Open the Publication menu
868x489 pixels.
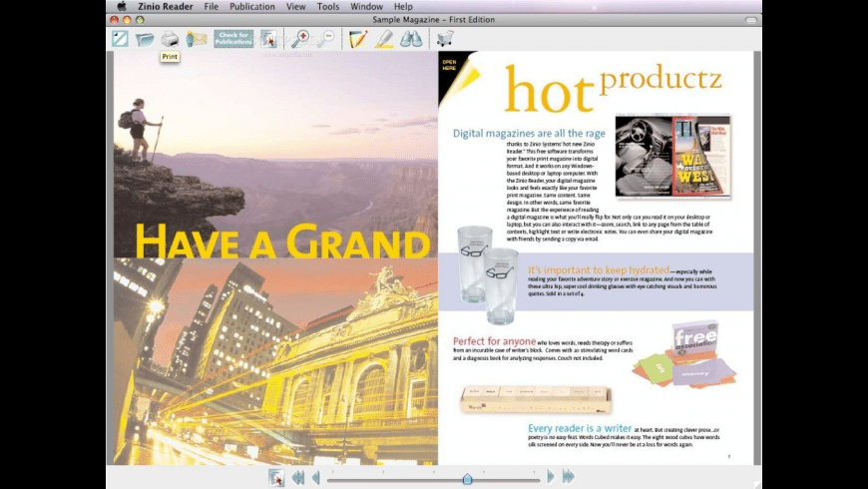click(252, 7)
